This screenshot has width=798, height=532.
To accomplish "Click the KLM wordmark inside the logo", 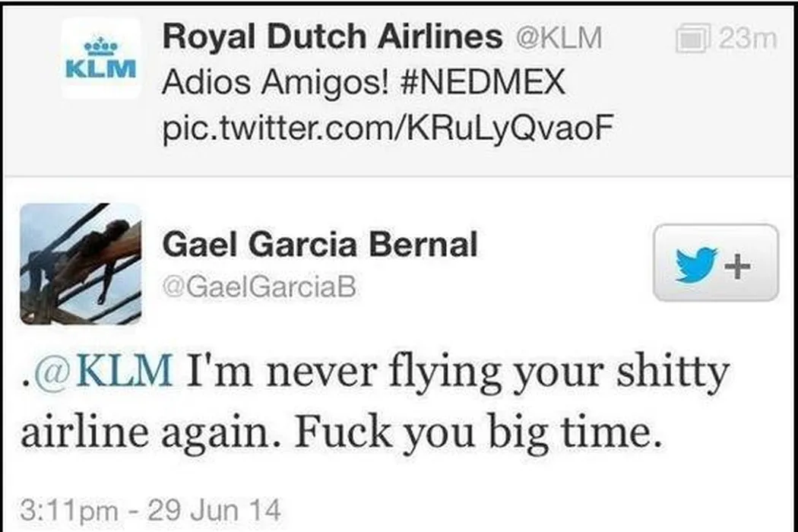I will pos(101,68).
